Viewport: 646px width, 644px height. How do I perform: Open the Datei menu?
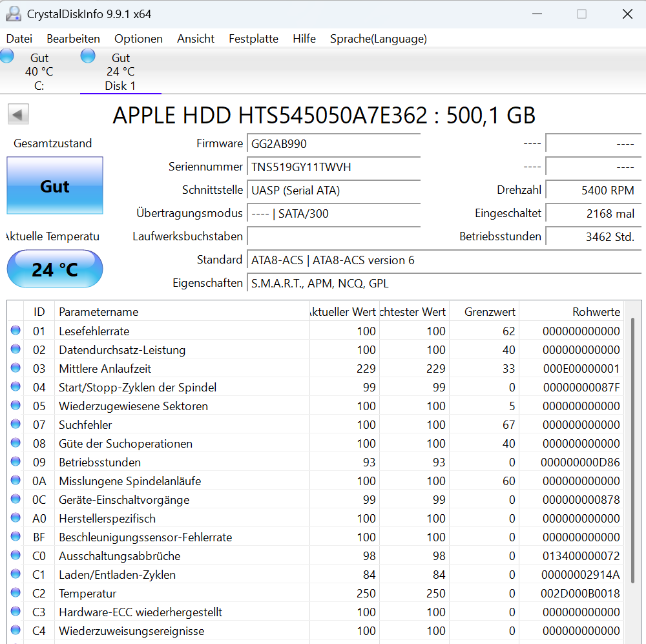click(19, 39)
